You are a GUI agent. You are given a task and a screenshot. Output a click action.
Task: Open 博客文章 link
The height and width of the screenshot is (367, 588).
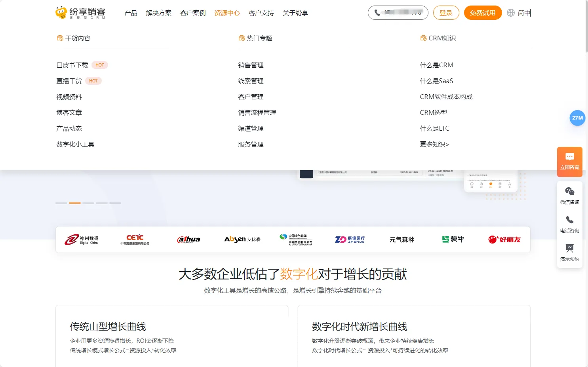(69, 112)
